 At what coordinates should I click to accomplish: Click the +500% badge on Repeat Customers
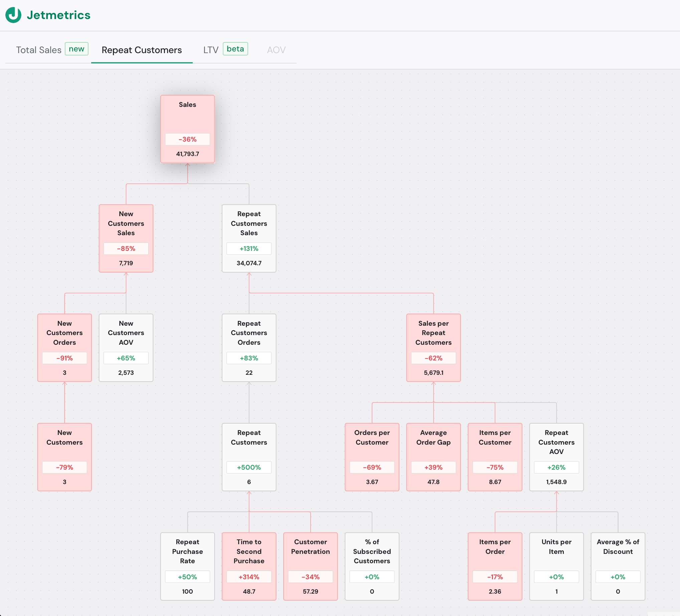point(249,467)
